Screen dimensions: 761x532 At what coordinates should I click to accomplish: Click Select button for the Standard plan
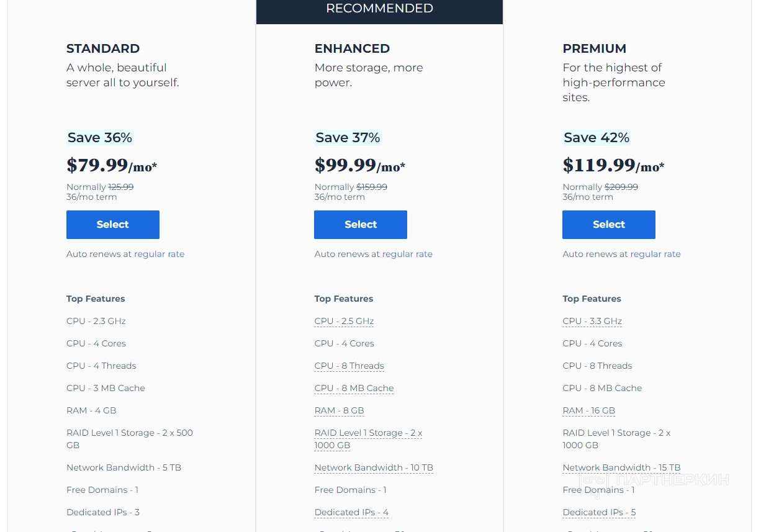tap(112, 225)
